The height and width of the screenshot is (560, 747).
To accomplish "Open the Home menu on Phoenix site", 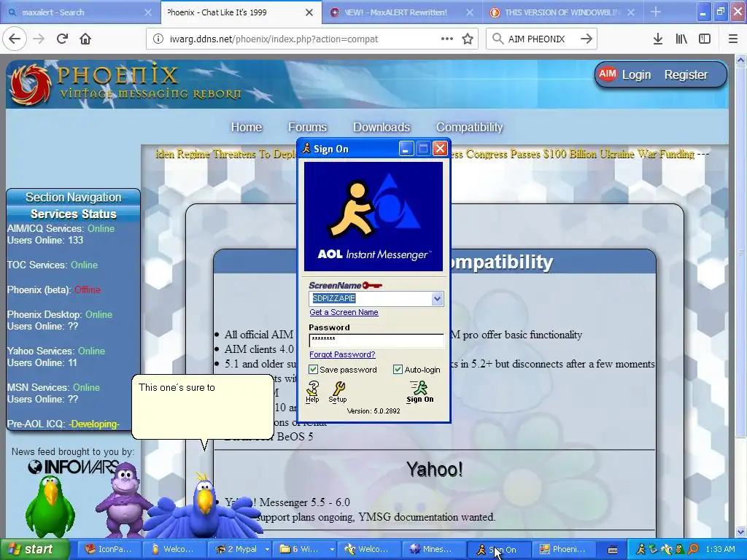I will pyautogui.click(x=247, y=127).
